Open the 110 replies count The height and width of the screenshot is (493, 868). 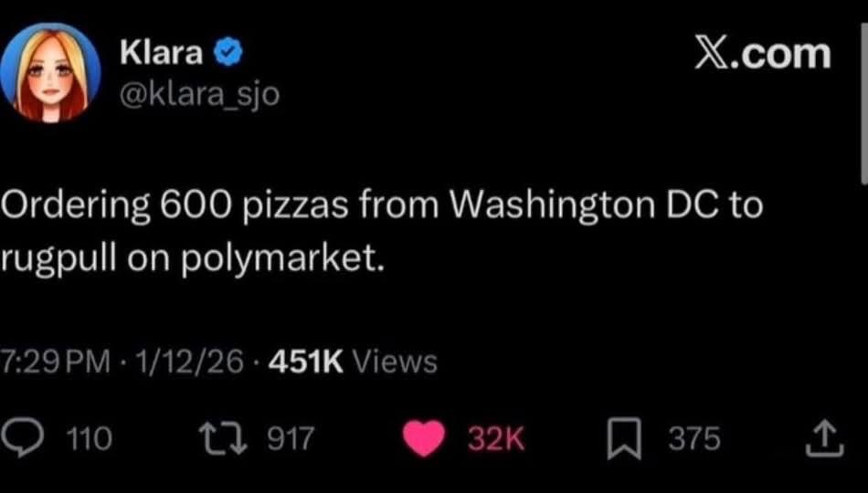(x=90, y=440)
